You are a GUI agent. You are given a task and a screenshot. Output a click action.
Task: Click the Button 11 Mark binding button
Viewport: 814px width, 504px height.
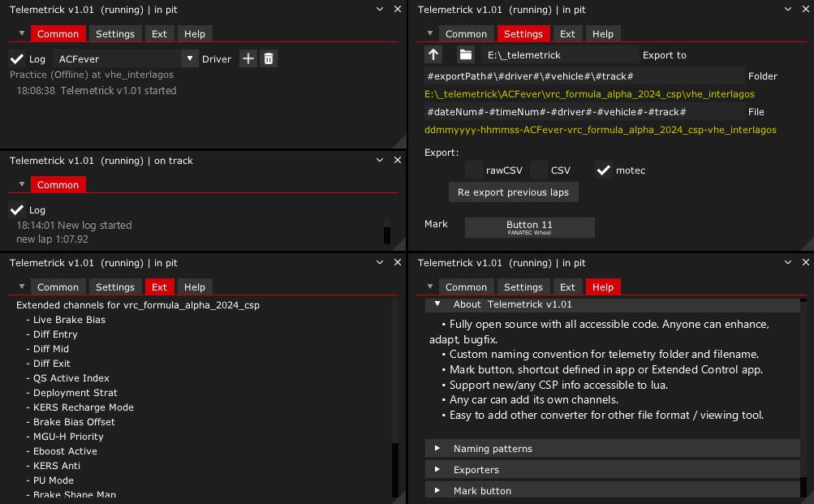[x=529, y=227]
